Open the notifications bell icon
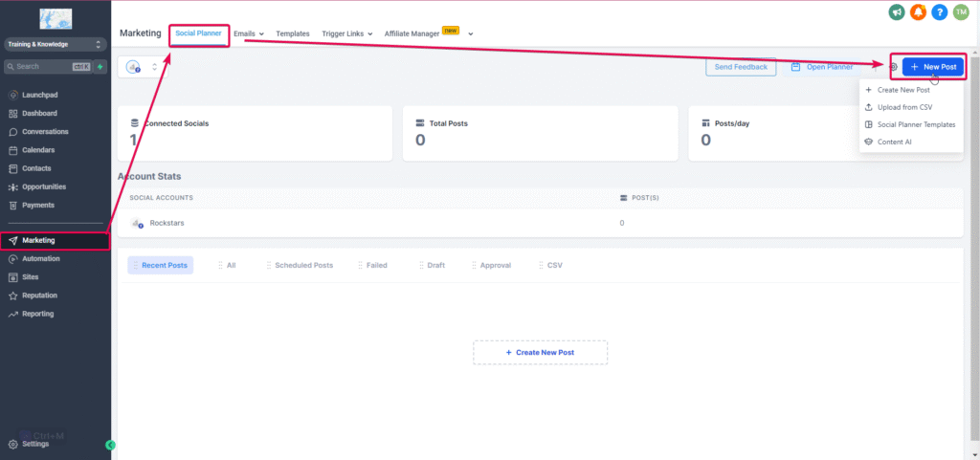This screenshot has height=460, width=980. (x=918, y=12)
